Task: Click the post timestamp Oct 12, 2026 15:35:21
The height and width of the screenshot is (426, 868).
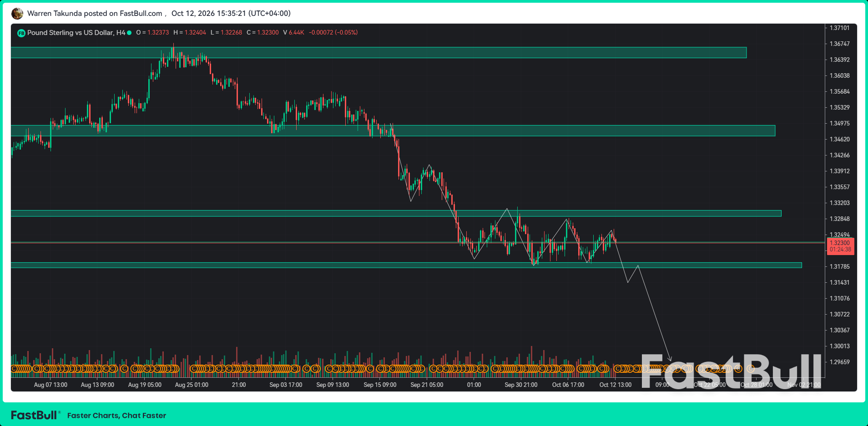Action: (208, 14)
